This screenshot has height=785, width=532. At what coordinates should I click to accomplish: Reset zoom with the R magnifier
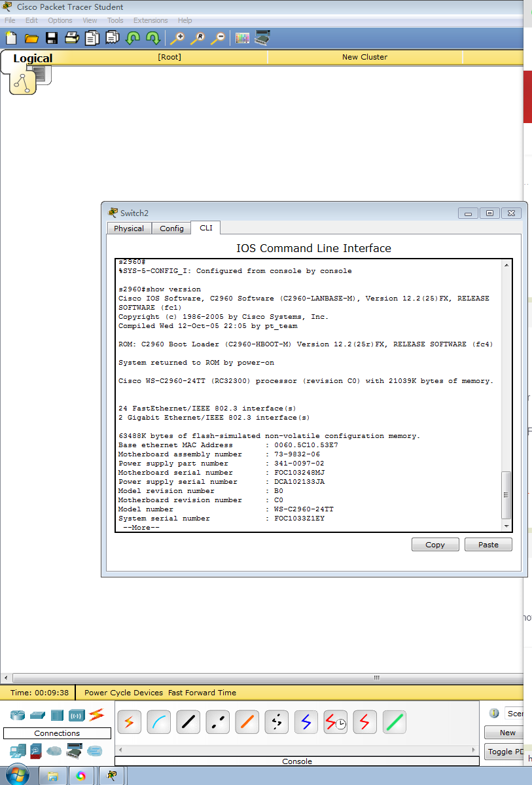point(198,38)
